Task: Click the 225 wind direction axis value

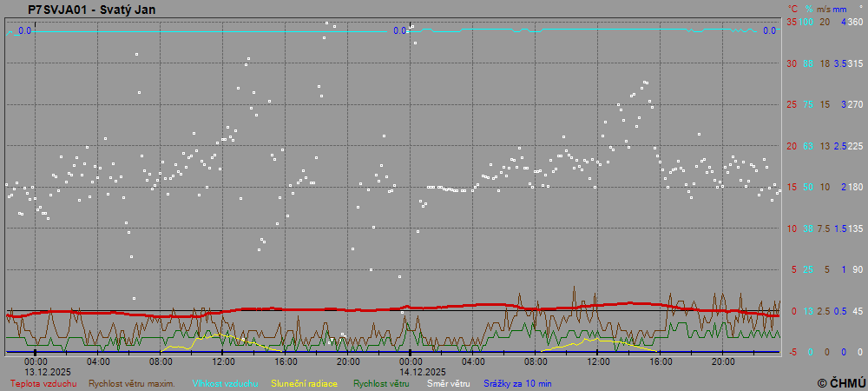Action: [855, 146]
